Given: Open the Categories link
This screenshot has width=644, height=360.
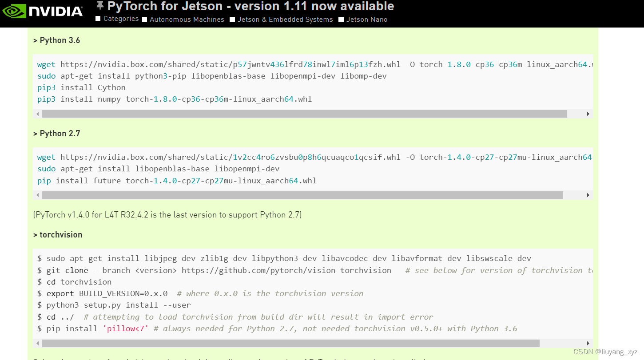Looking at the screenshot, I should coord(121,19).
